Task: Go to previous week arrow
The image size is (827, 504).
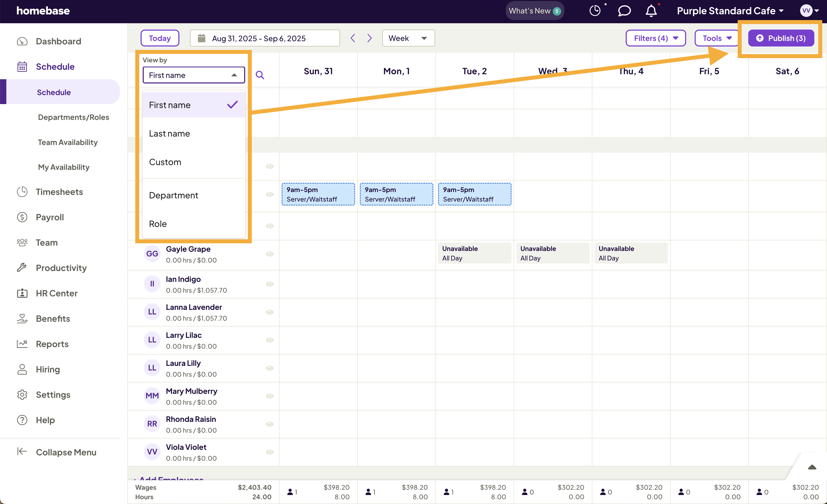Action: (x=353, y=38)
